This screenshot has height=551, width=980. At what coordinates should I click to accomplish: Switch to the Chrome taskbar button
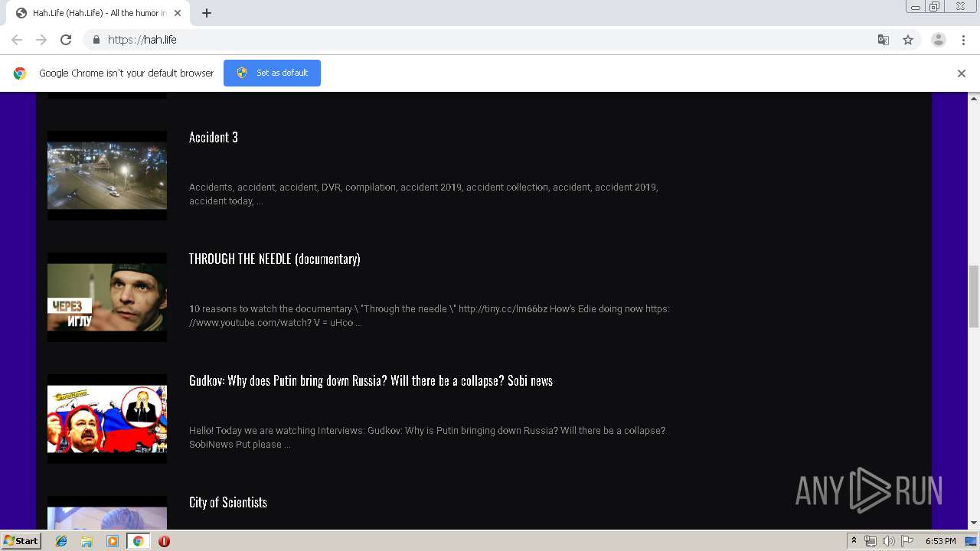[139, 541]
